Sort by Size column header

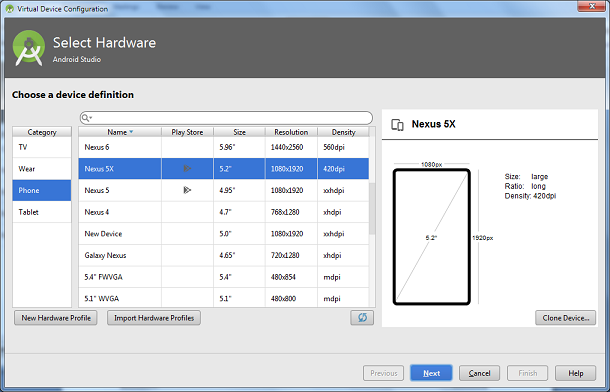(239, 132)
